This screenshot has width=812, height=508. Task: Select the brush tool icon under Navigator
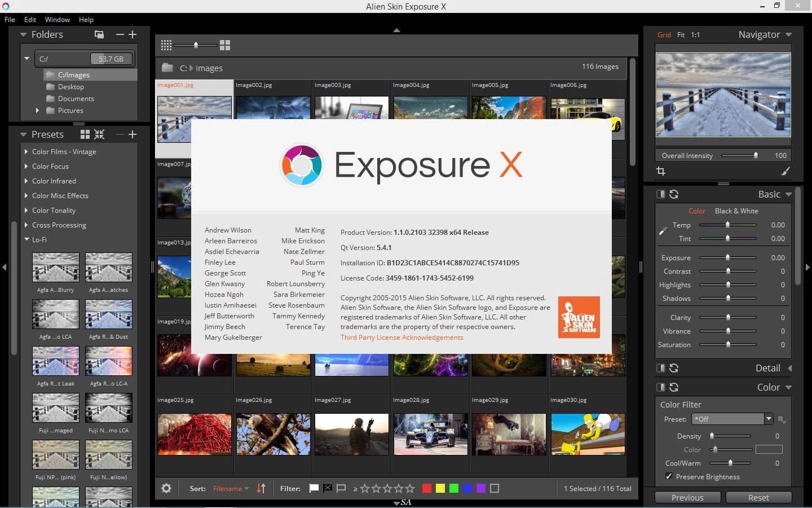(785, 171)
